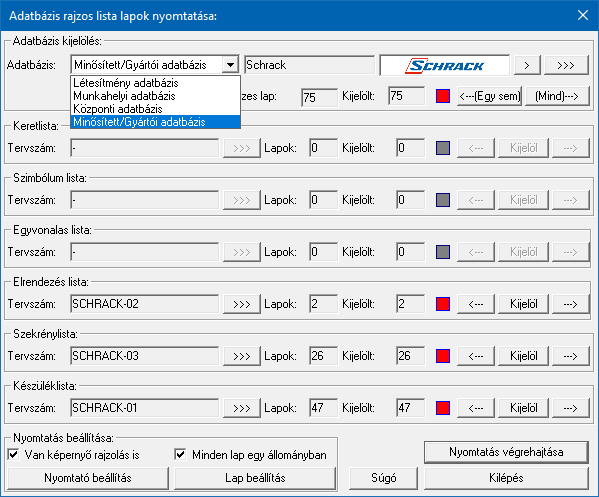Click Kilépés to exit dialog

click(506, 478)
